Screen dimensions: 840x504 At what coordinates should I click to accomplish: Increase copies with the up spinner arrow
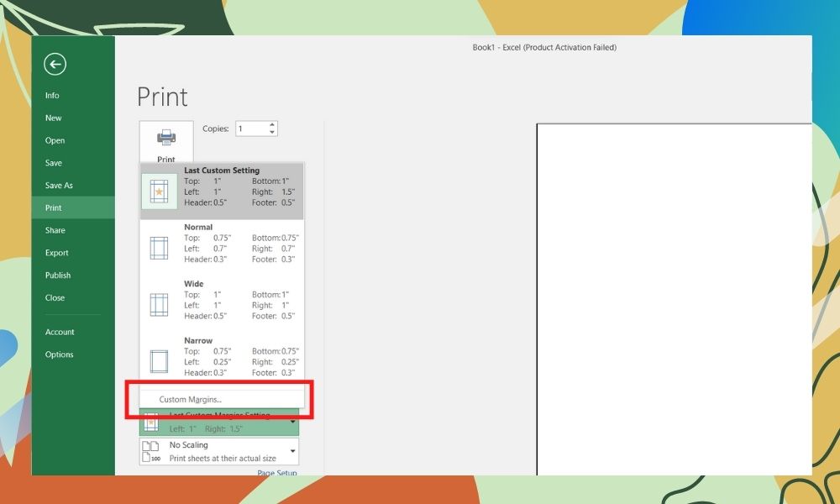click(x=272, y=125)
